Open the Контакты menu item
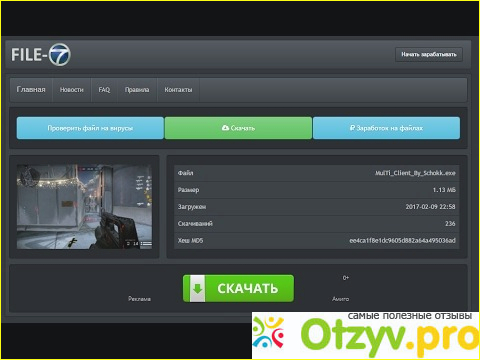The image size is (480, 360). point(178,90)
